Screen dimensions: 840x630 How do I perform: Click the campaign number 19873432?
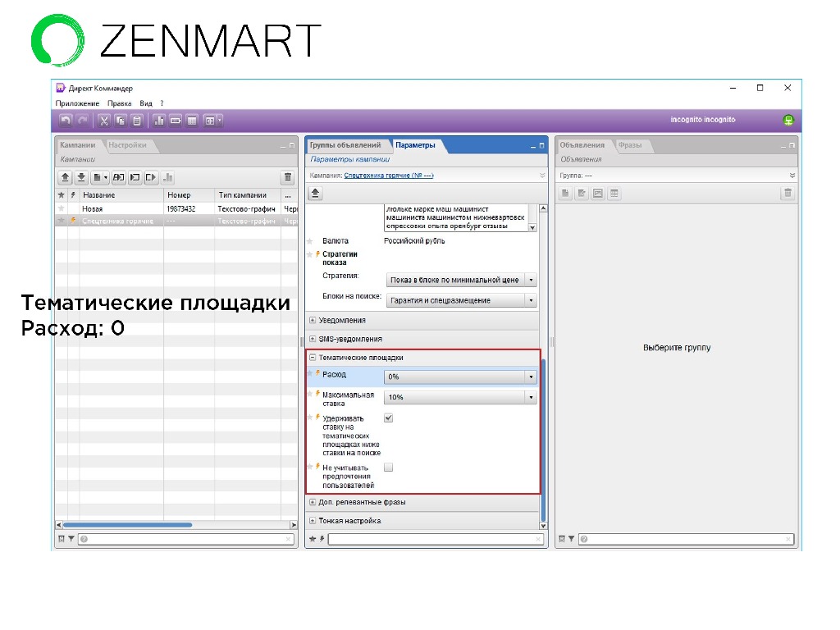[181, 209]
